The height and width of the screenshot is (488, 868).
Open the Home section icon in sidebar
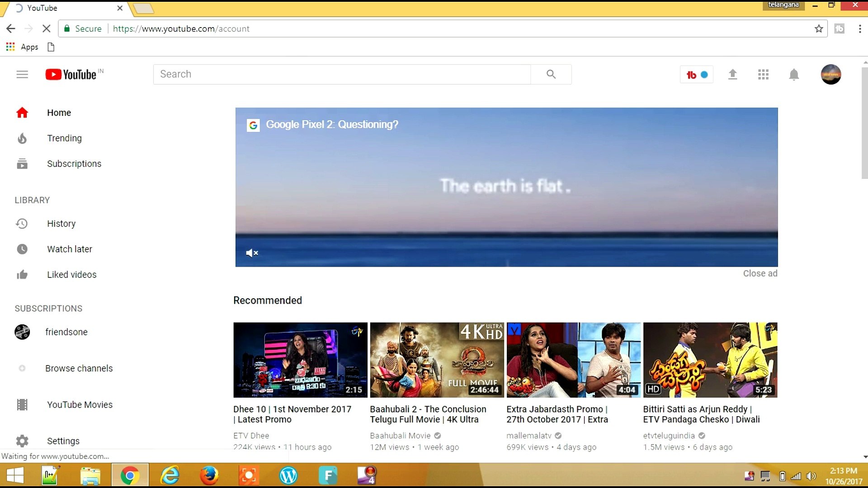pyautogui.click(x=22, y=113)
